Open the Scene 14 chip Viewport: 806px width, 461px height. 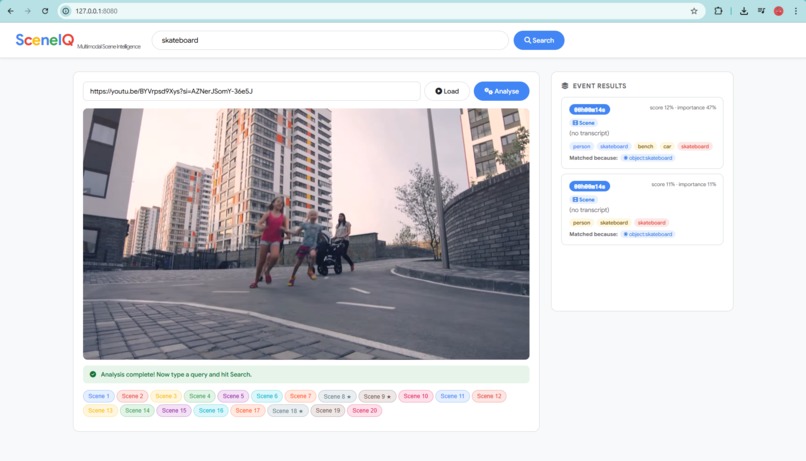(137, 411)
